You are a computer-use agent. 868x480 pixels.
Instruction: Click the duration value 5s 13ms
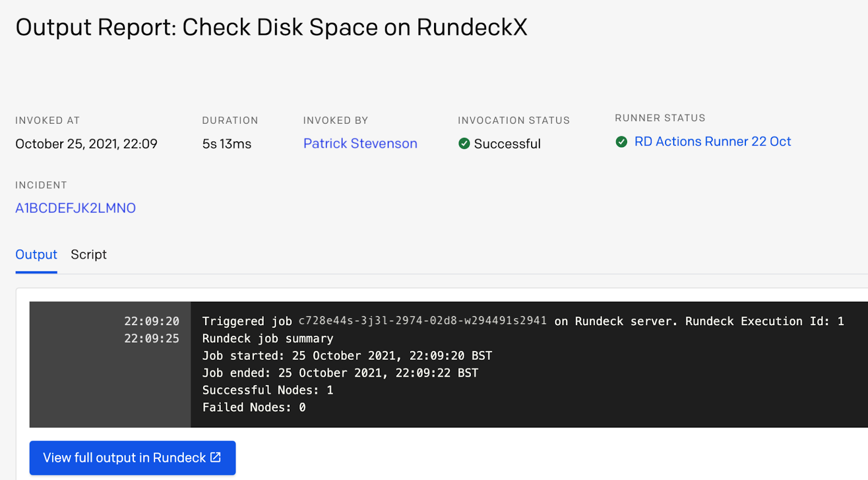(227, 144)
